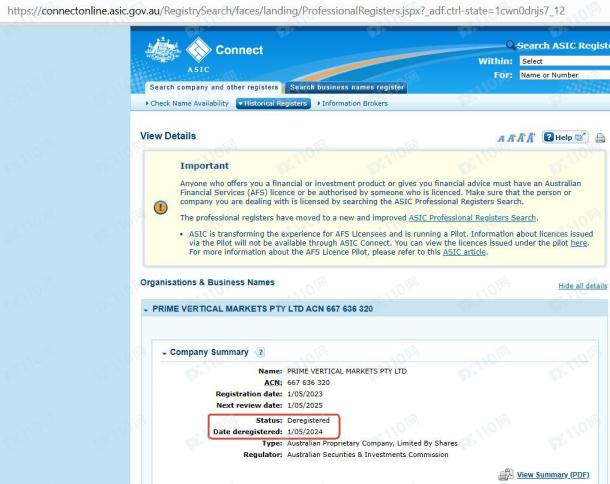
Task: Select Type value Australian Proprietary Company
Action: 372,443
